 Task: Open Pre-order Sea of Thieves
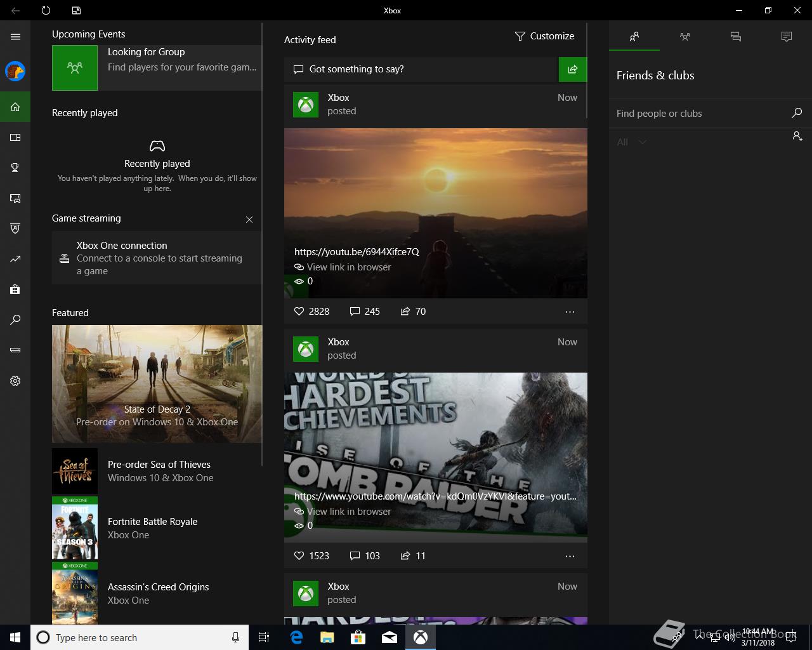(x=157, y=471)
